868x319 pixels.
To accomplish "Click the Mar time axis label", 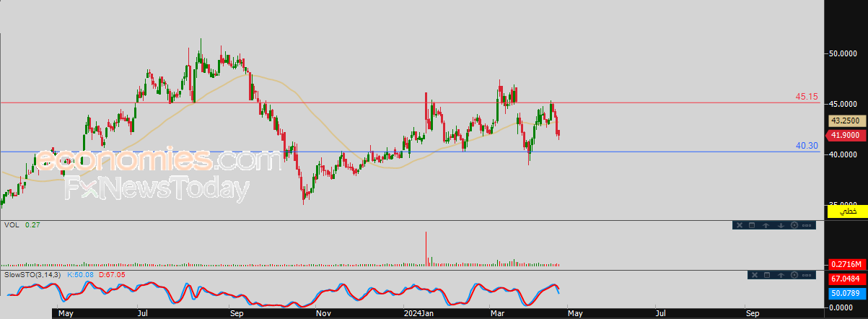I will click(x=498, y=314).
